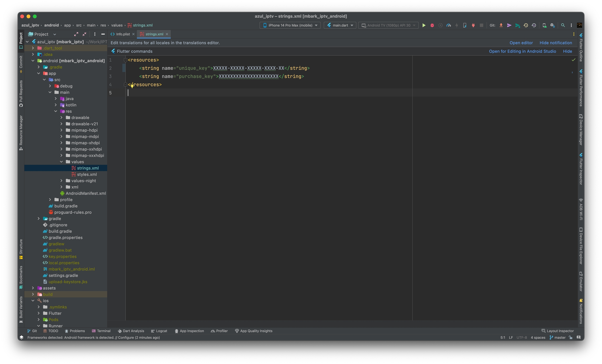Open the iPhone 14 Pro Max device dropdown
The width and height of the screenshot is (602, 364).
pyautogui.click(x=290, y=25)
